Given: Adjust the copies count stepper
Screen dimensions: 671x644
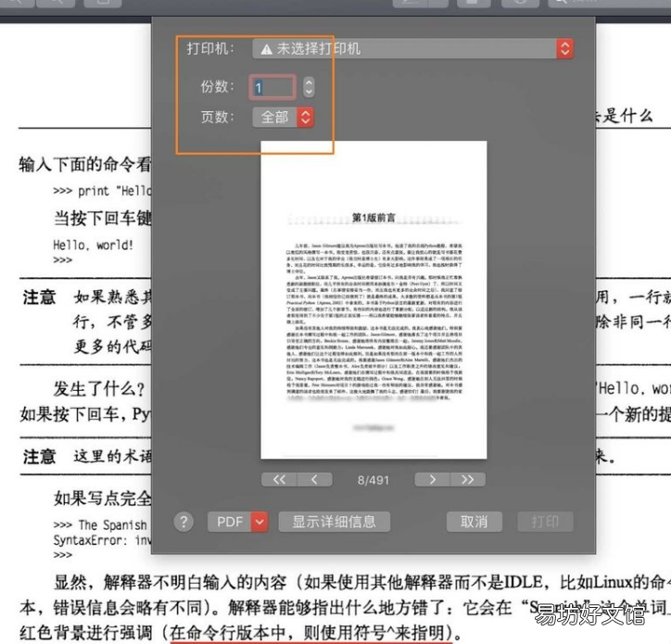Looking at the screenshot, I should coord(309,87).
